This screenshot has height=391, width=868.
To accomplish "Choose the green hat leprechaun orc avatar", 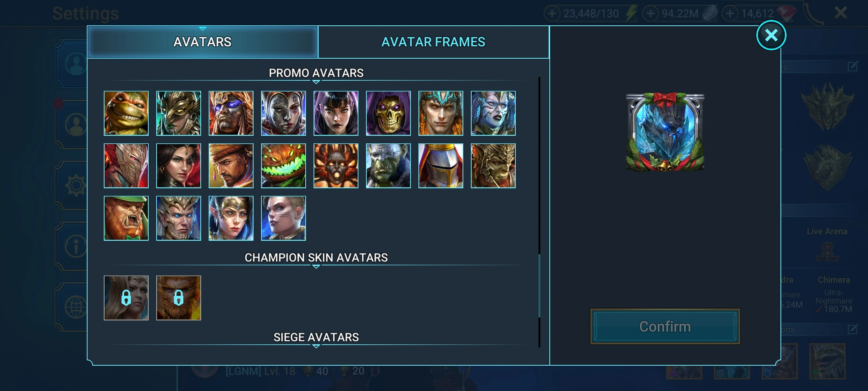I will [x=126, y=218].
